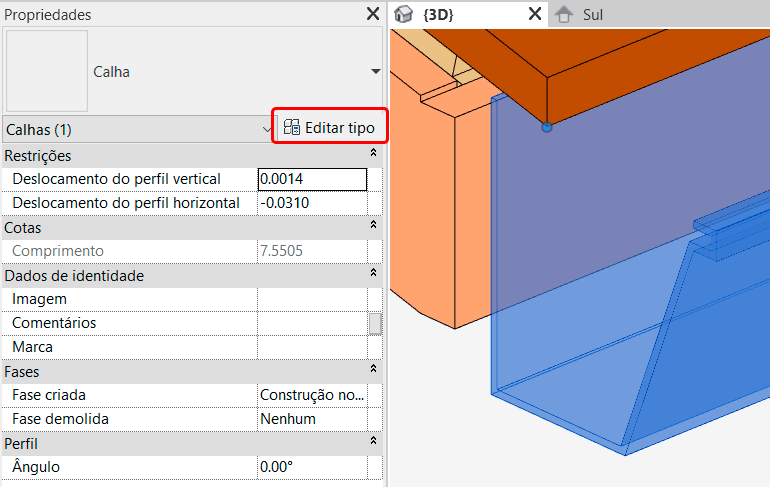Screen dimensions: 770x487
Task: Click the Deslocamento do perfil vertical field
Action: (x=312, y=179)
